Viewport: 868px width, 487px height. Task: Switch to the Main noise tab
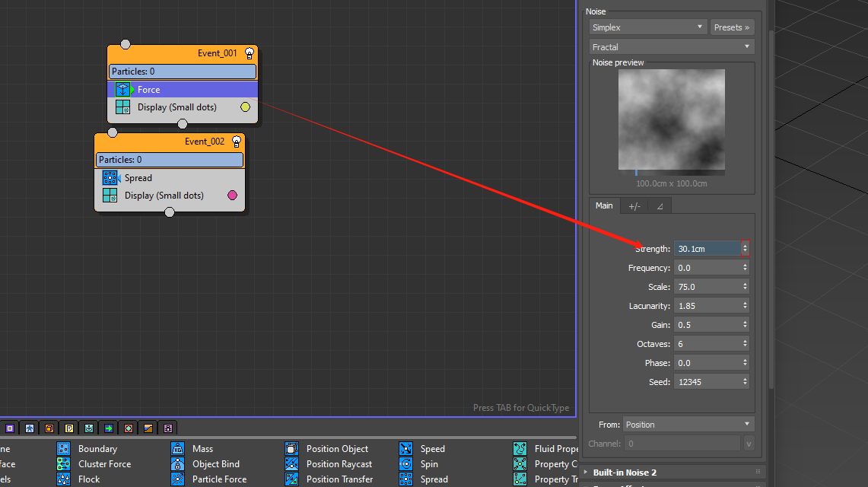[604, 206]
